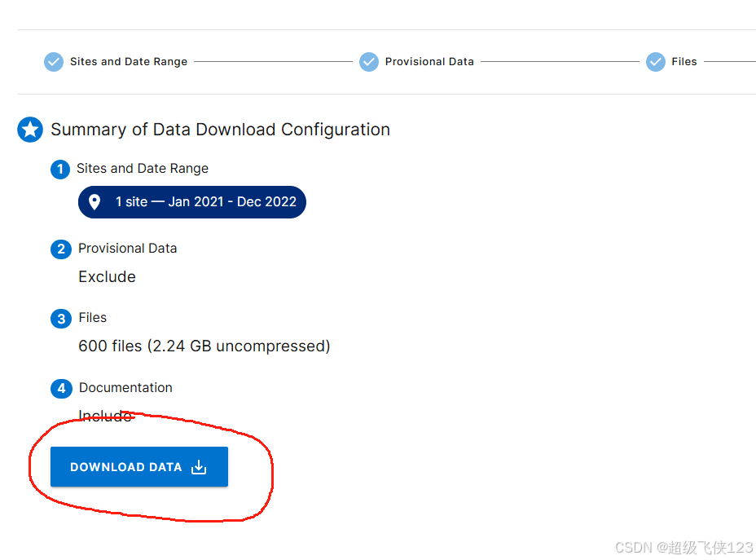Image resolution: width=756 pixels, height=560 pixels.
Task: Click the numbered badge 3 for Files
Action: tap(61, 319)
